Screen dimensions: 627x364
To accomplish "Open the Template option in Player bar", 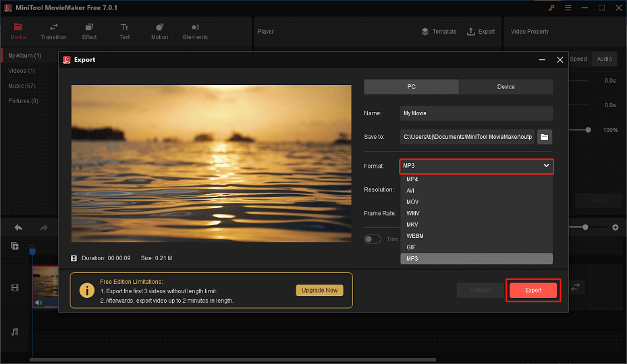I will point(439,32).
